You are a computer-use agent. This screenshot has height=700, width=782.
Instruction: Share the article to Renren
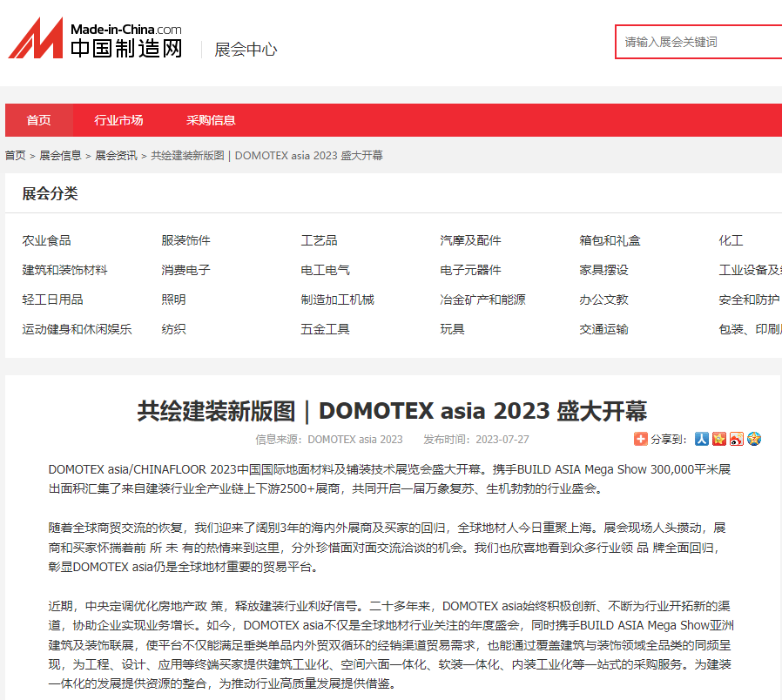(x=702, y=439)
